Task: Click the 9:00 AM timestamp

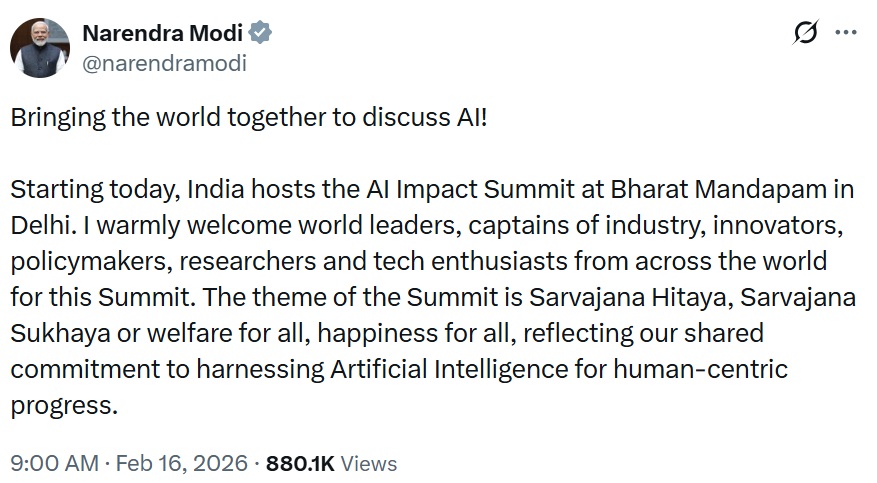Action: click(x=54, y=464)
